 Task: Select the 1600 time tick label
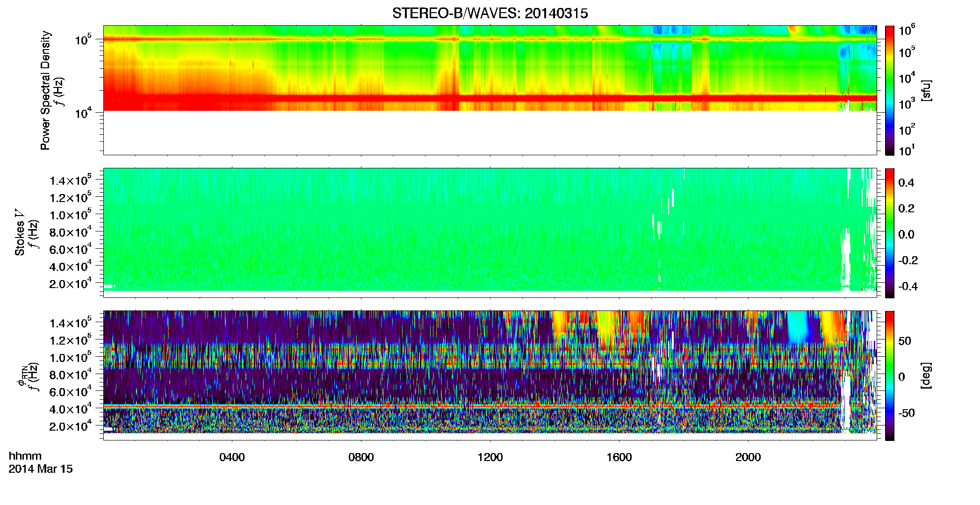619,457
